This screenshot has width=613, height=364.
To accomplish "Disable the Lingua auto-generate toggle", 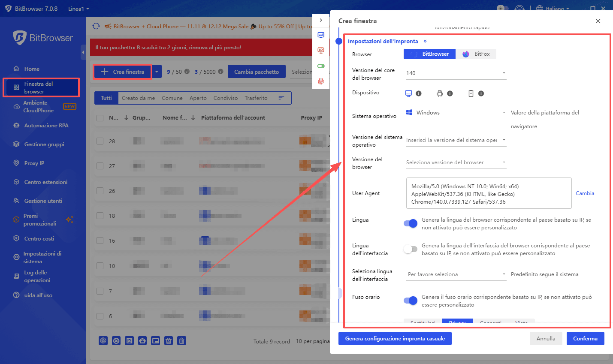I will point(411,223).
